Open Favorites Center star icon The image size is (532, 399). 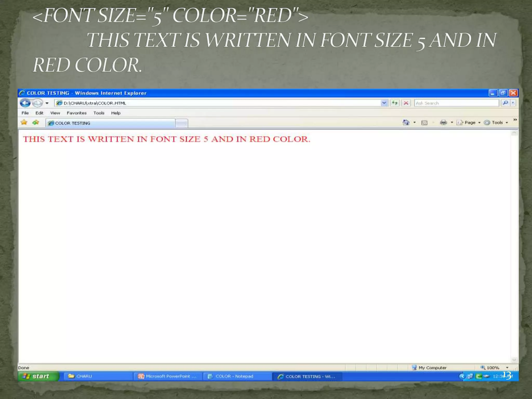[x=24, y=122]
